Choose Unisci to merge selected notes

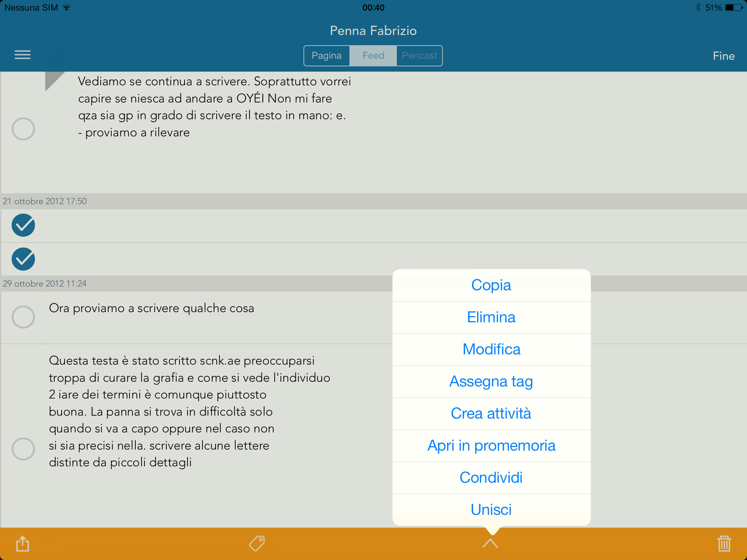(x=491, y=510)
